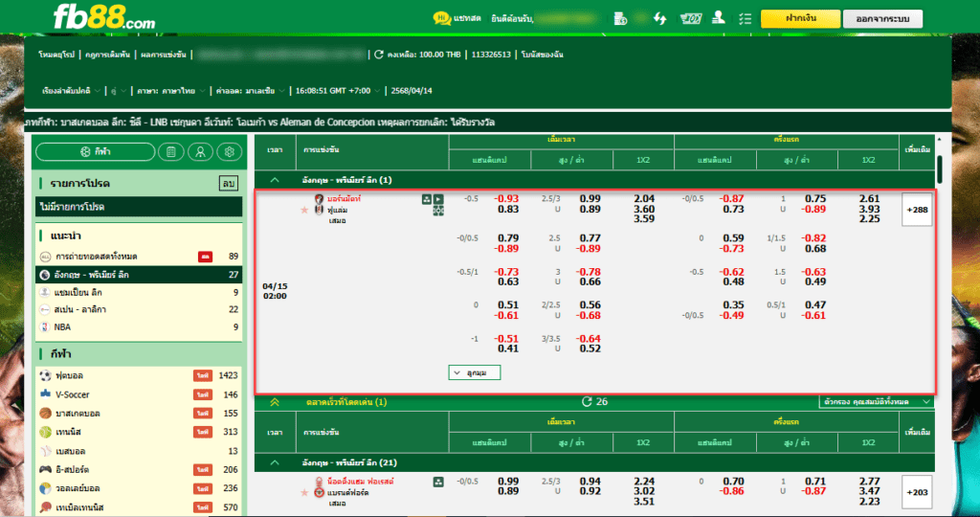Click the yellow deposit button
Image resolution: width=980 pixels, height=517 pixels.
click(x=800, y=19)
